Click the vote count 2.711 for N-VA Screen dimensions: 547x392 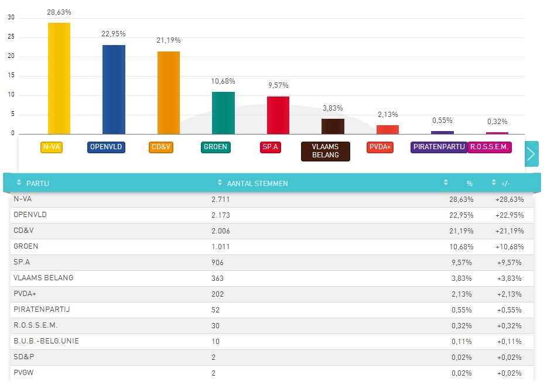220,200
